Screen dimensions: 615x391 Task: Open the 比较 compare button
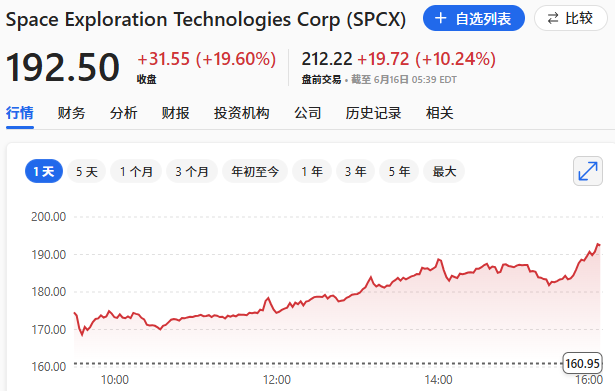tap(571, 18)
